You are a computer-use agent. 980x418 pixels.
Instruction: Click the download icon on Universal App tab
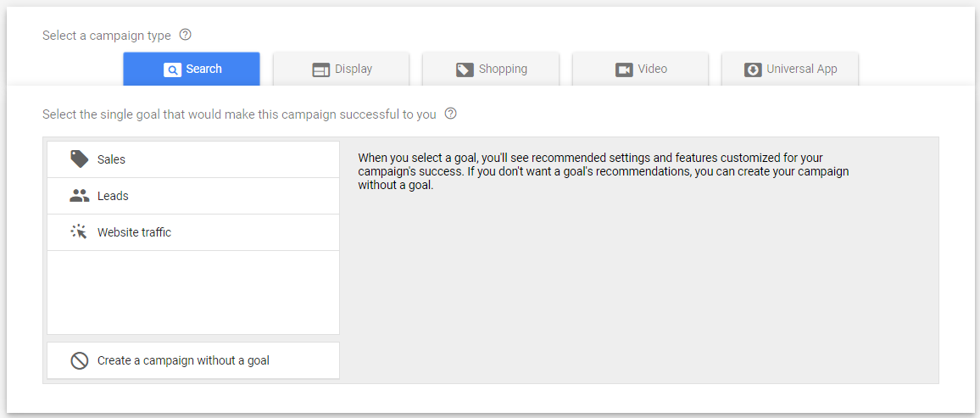pyautogui.click(x=753, y=70)
